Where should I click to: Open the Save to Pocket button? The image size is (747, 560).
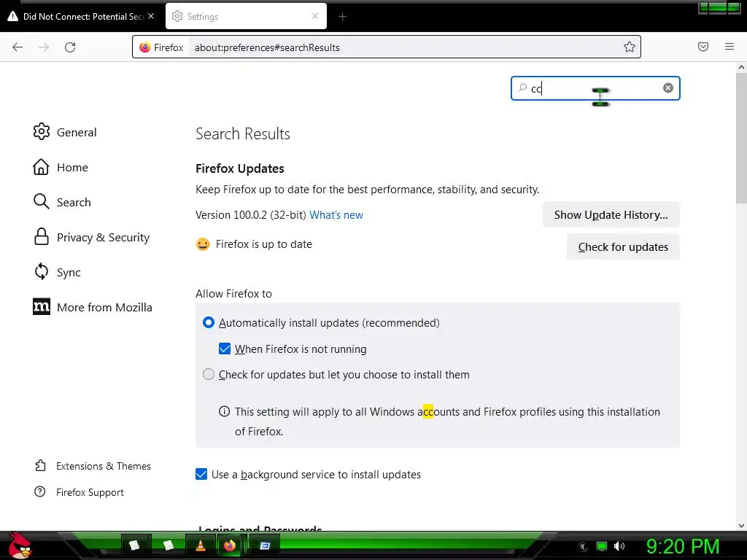(x=703, y=47)
